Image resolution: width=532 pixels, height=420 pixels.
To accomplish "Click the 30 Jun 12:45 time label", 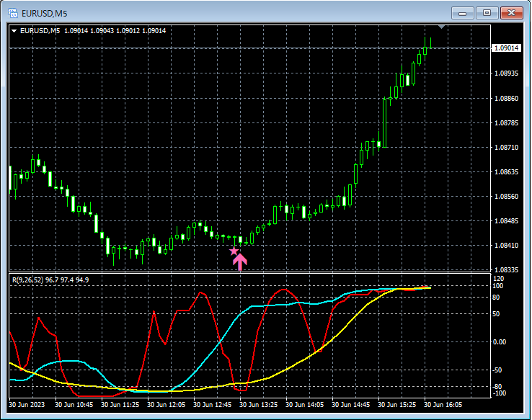I will tap(212, 405).
